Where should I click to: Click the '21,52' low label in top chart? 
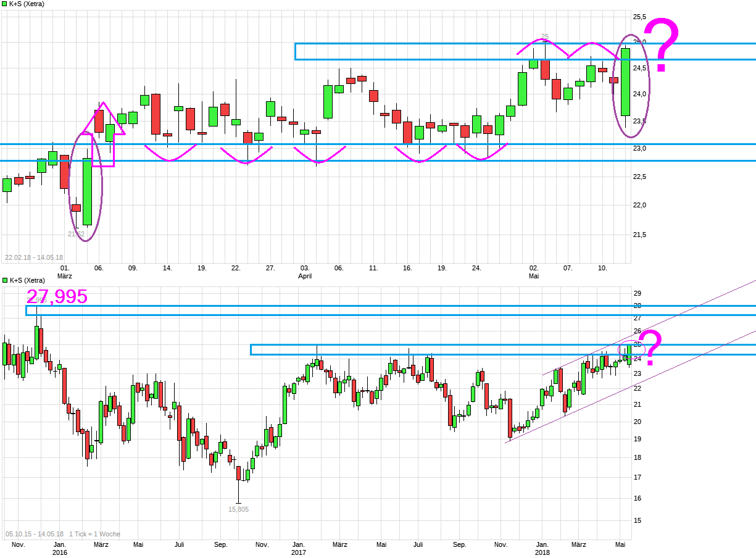click(x=76, y=234)
